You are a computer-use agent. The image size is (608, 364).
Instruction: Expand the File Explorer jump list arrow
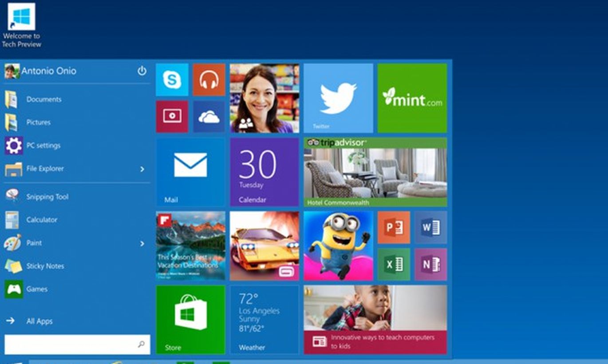pos(142,169)
